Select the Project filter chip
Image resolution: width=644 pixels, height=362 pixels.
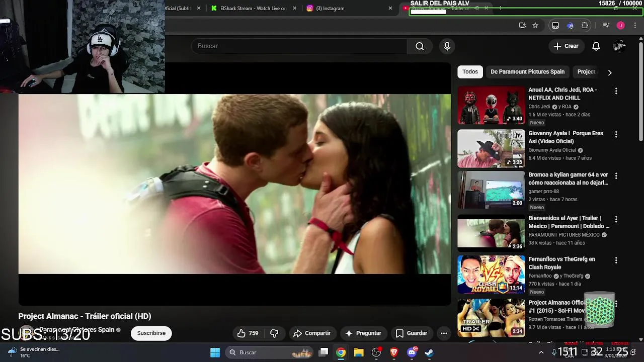click(x=586, y=72)
